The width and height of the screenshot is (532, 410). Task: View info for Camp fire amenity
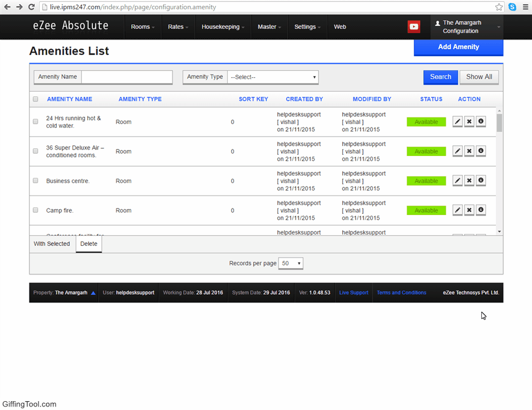481,210
